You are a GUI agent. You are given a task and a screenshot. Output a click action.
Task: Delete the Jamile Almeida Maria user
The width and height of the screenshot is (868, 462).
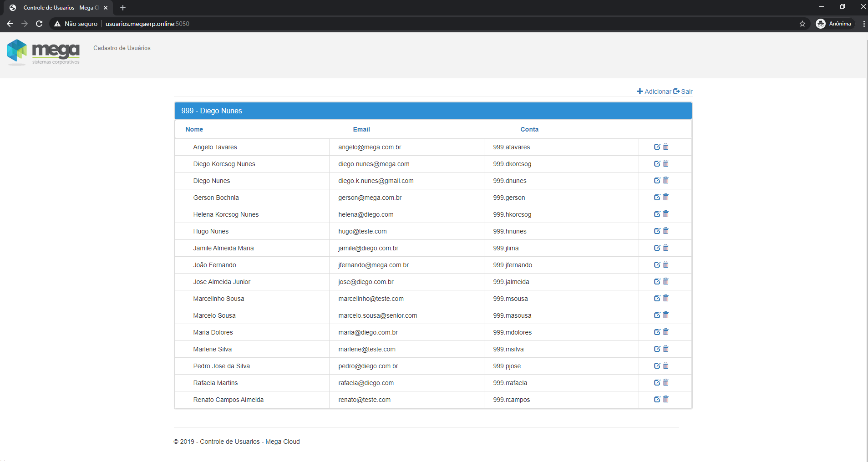[x=666, y=248]
